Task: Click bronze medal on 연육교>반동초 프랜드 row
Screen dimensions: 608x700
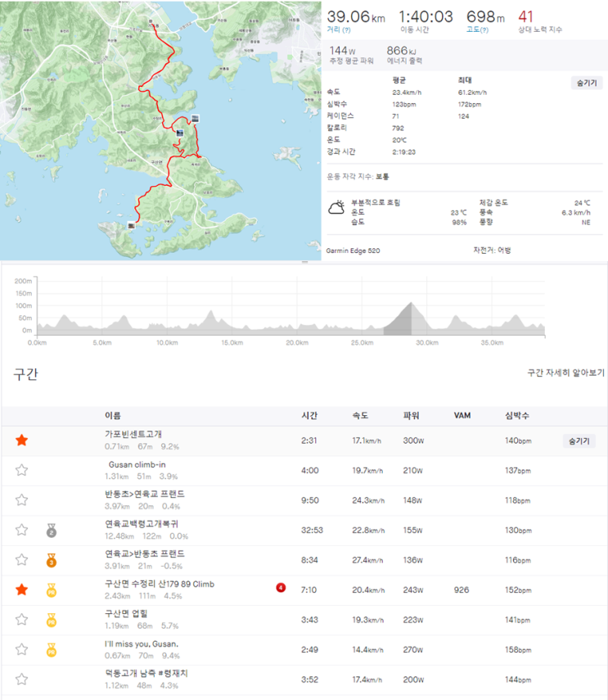Action: point(52,560)
